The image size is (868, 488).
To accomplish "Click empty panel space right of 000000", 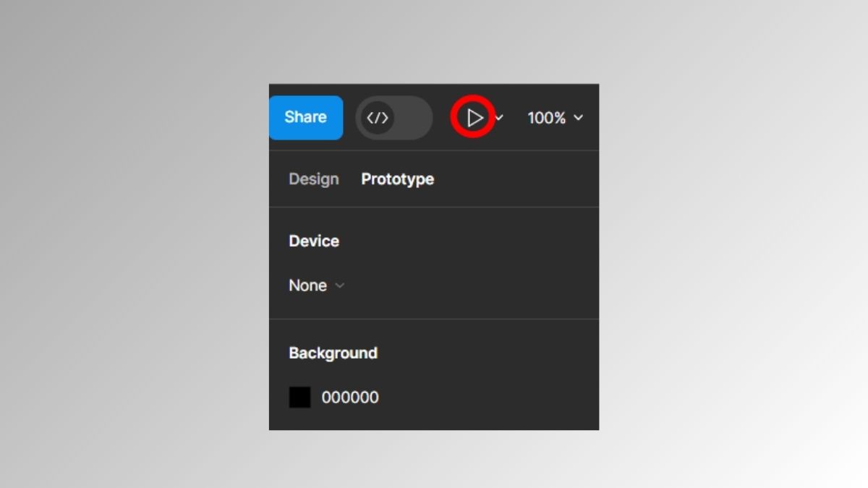I will 488,398.
